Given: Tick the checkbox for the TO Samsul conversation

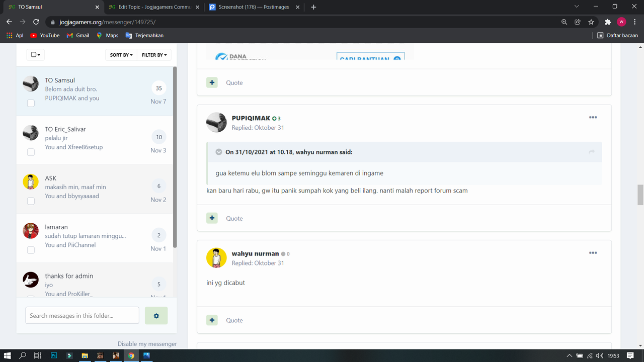Looking at the screenshot, I should pos(31,103).
